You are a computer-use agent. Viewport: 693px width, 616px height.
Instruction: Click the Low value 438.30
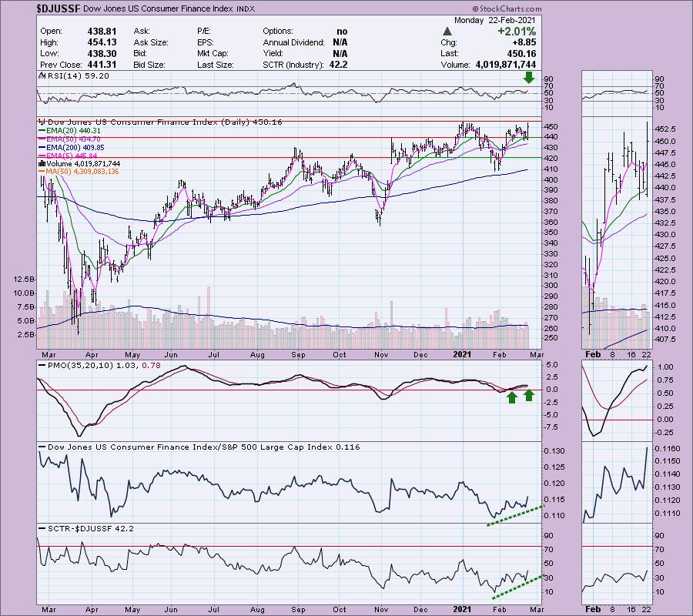(x=102, y=53)
